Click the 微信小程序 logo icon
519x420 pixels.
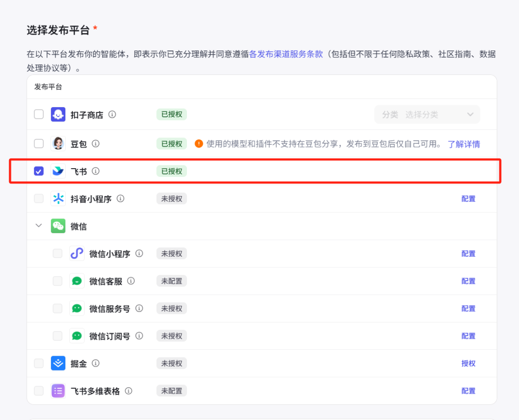[77, 254]
